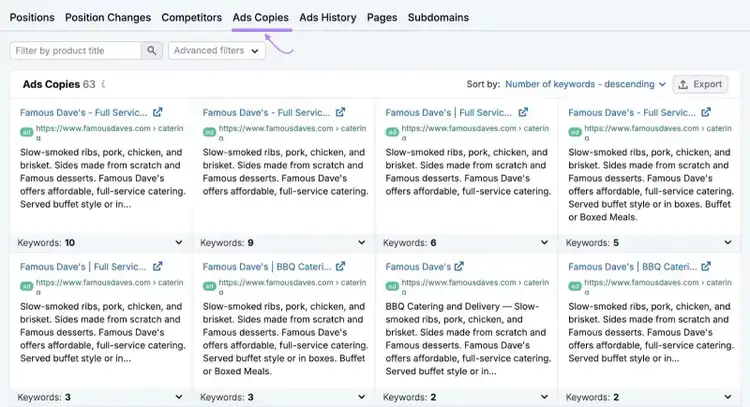Click the ad badge in Keywords 10 card
750x407 pixels.
point(26,132)
